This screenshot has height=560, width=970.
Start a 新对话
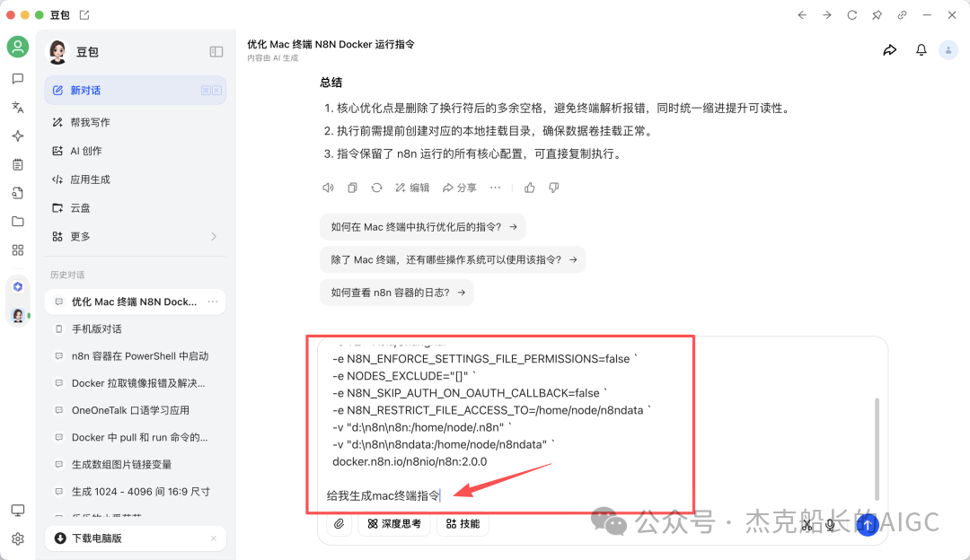[x=136, y=91]
